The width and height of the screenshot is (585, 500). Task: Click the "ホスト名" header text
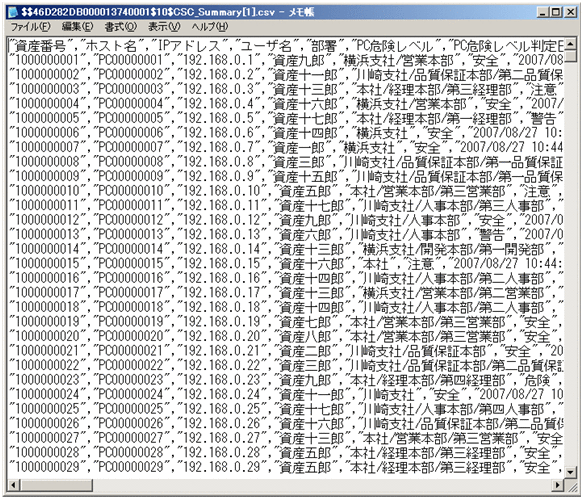tap(111, 46)
